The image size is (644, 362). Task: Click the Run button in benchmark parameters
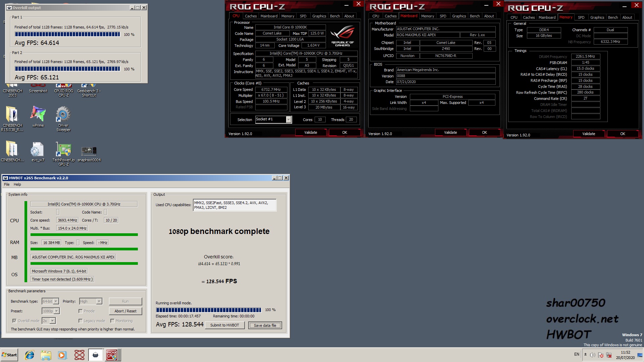pyautogui.click(x=125, y=301)
